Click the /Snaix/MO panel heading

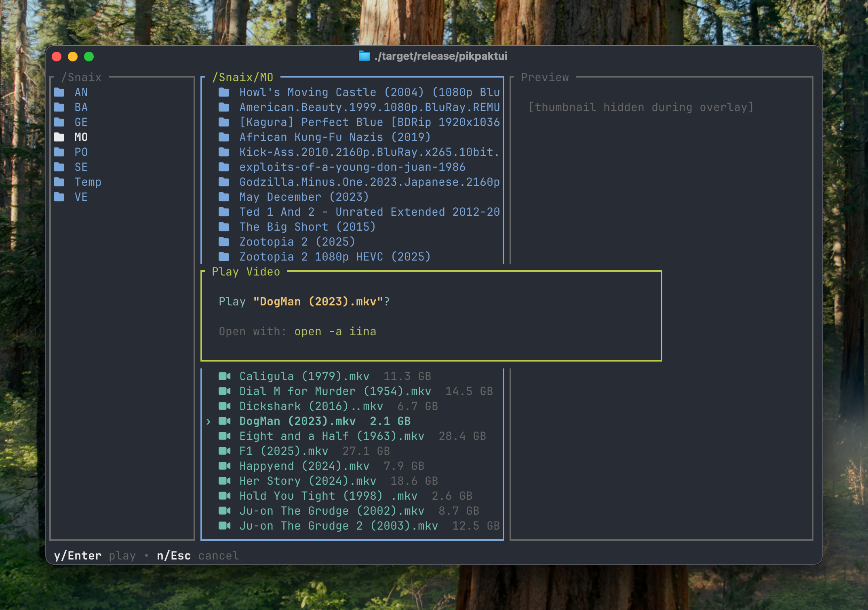click(242, 77)
